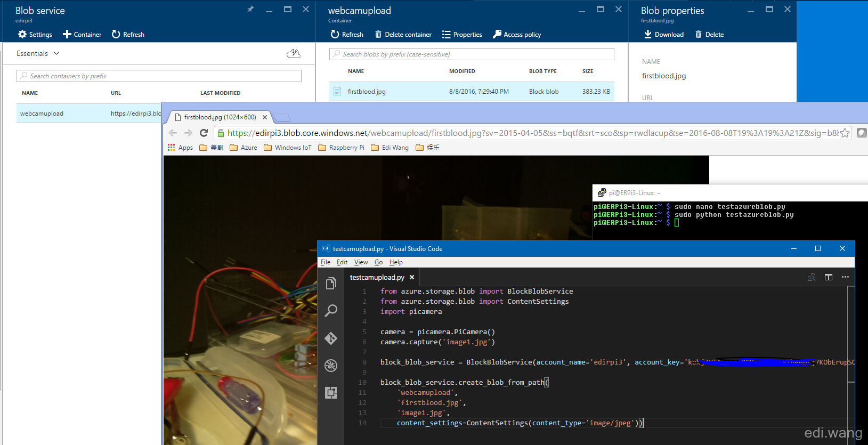Open the last Chinese-named bookmarks folder
This screenshot has width=868, height=445.
[428, 148]
